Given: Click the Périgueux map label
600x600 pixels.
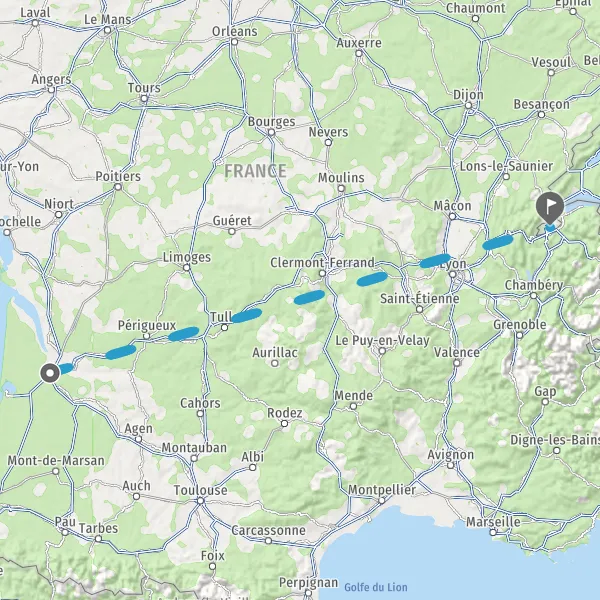Looking at the screenshot, I should (147, 325).
